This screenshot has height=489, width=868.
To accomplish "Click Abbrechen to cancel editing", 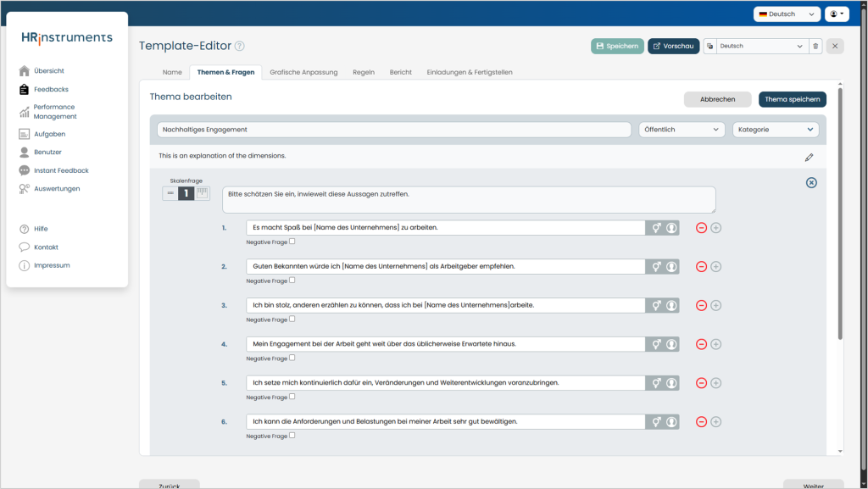I will pos(717,99).
